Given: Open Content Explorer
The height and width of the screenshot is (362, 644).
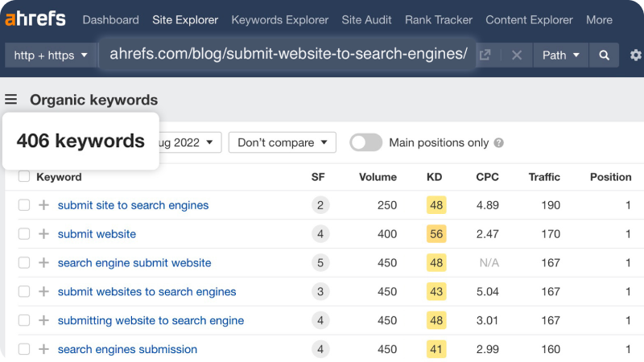Looking at the screenshot, I should [529, 19].
